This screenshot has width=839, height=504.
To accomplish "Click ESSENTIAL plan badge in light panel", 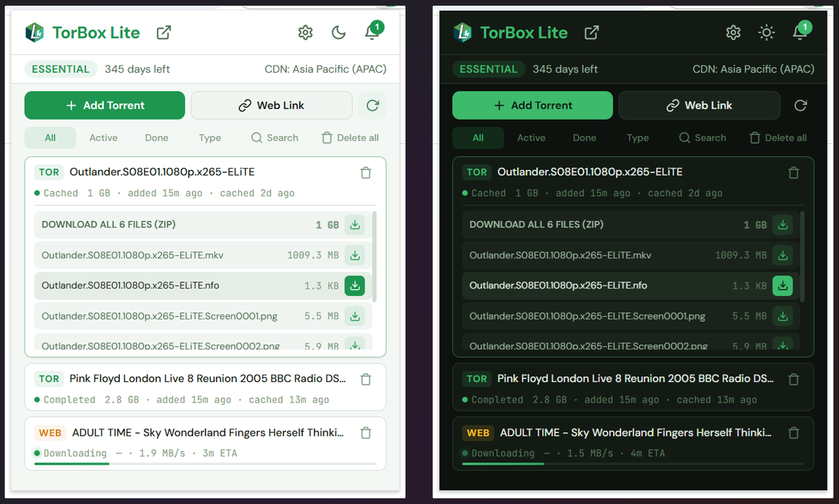I will [61, 69].
